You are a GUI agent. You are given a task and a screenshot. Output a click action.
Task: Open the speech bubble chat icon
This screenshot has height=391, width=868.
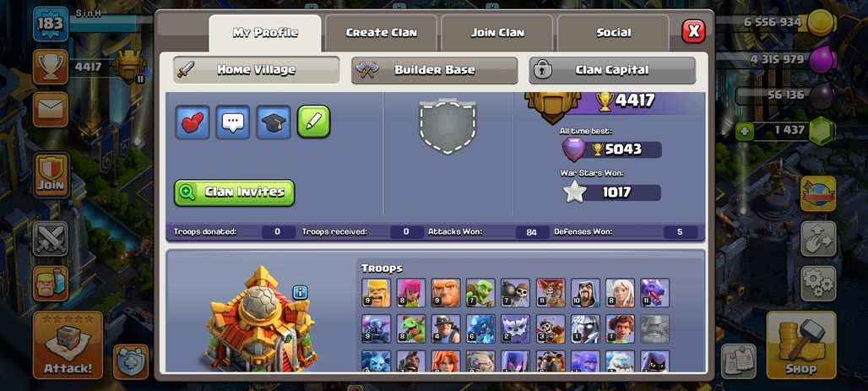coord(233,122)
